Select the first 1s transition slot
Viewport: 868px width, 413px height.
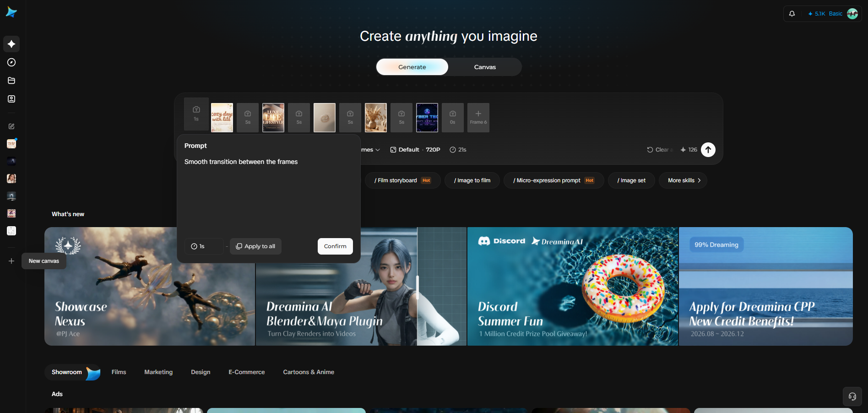tap(196, 114)
